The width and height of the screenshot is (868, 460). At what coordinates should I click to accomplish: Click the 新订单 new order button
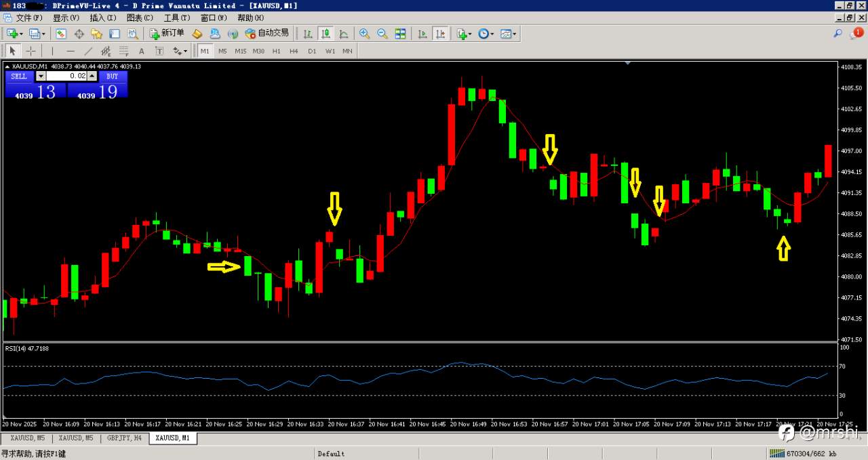coord(167,33)
